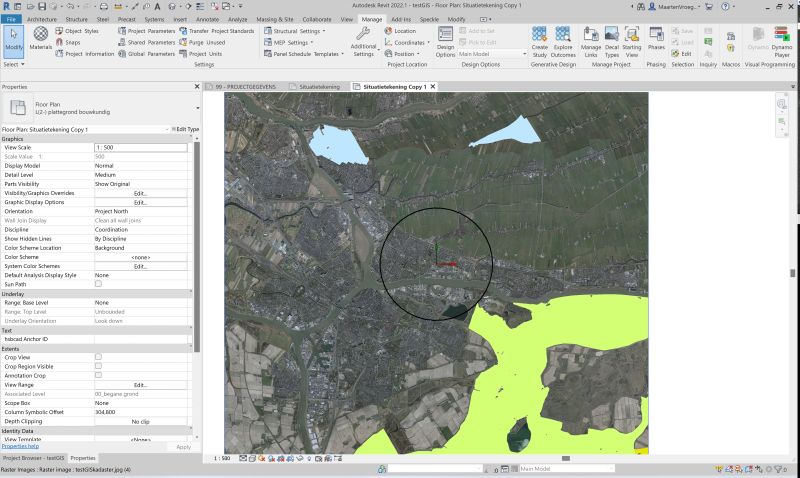Click the Column Symbolic Offset value field
This screenshot has width=800, height=478.
click(x=141, y=412)
